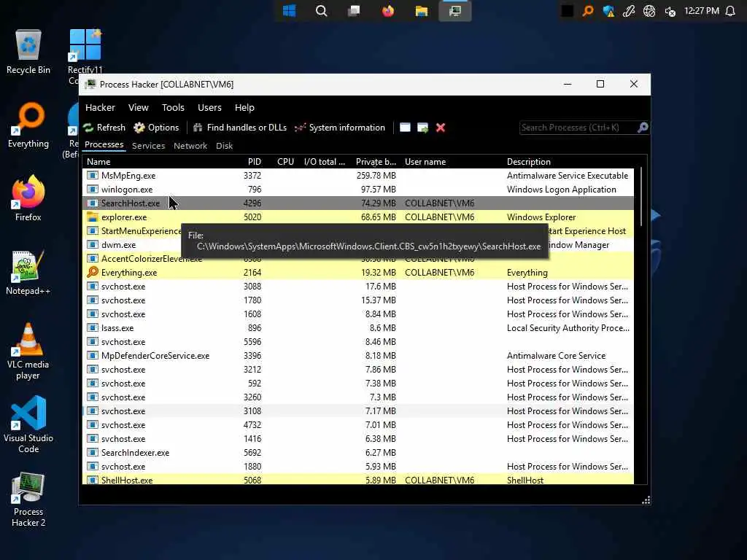This screenshot has width=747, height=560.
Task: Click the find window and thread icon
Action: [422, 128]
